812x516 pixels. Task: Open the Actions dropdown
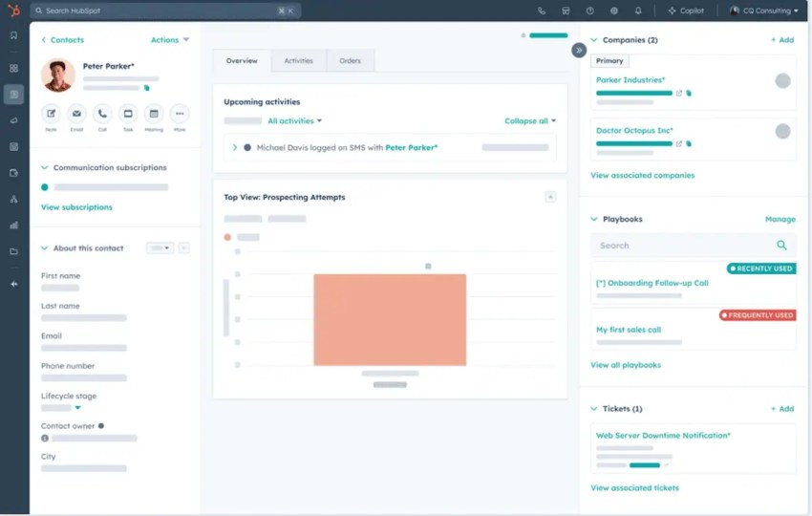pos(170,40)
